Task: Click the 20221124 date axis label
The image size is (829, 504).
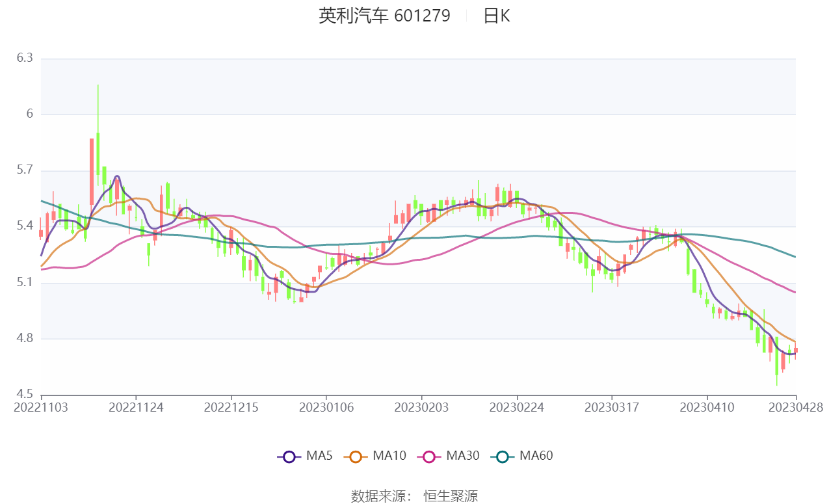Action: coord(136,408)
